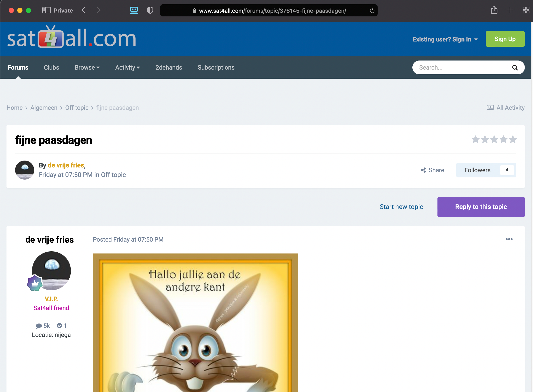Open the Safari share icon
The width and height of the screenshot is (533, 392).
point(494,10)
